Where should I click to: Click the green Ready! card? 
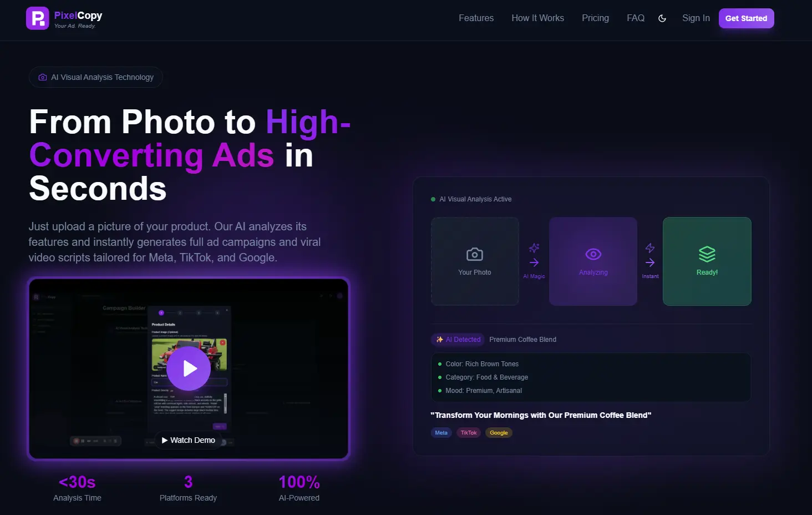pos(707,261)
